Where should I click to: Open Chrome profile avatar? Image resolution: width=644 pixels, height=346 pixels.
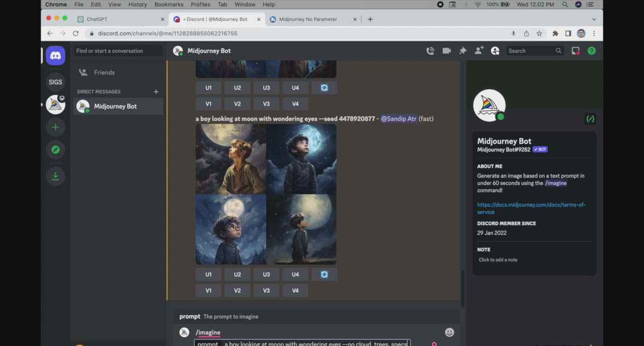coord(581,33)
